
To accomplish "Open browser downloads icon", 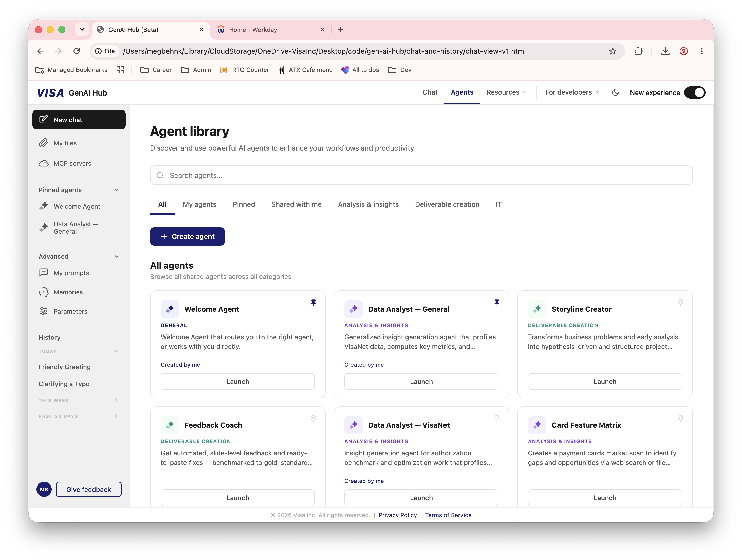I will 665,51.
